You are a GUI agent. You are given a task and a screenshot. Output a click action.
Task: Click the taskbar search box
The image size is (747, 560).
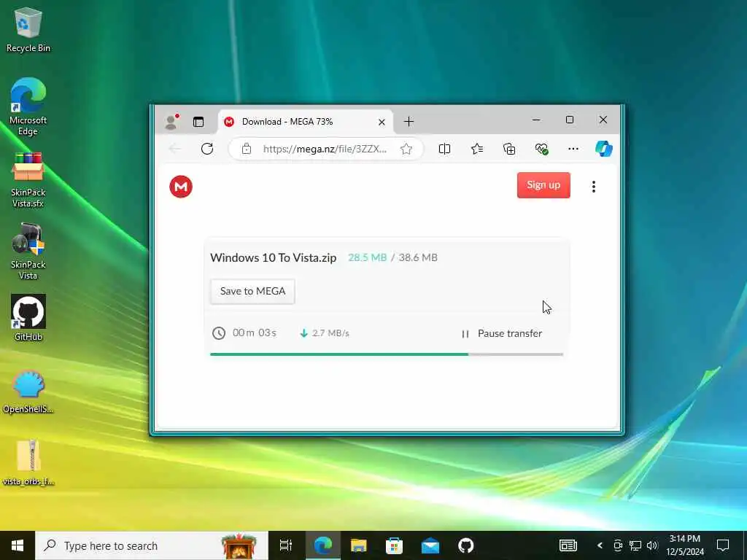tap(152, 545)
